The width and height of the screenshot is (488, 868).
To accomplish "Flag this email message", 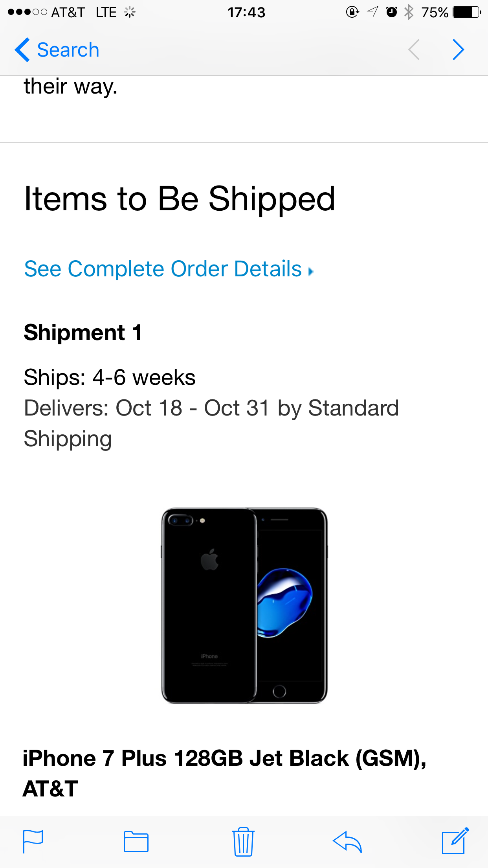I will [33, 841].
